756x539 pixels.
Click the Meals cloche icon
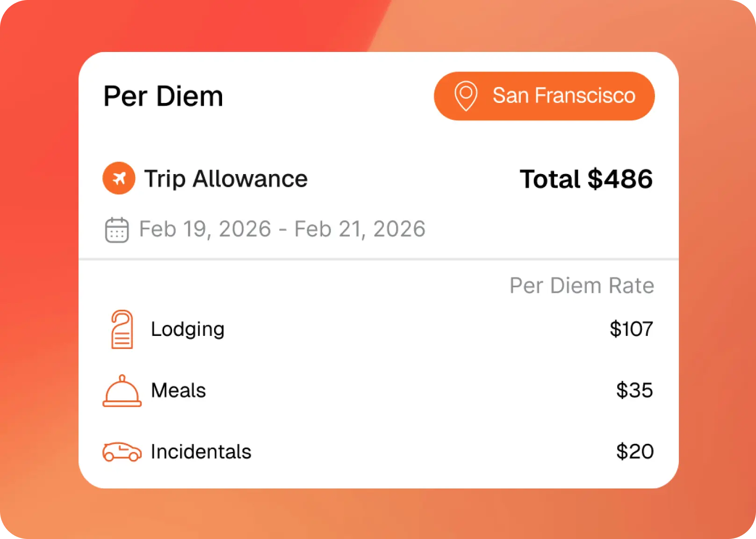click(x=122, y=391)
